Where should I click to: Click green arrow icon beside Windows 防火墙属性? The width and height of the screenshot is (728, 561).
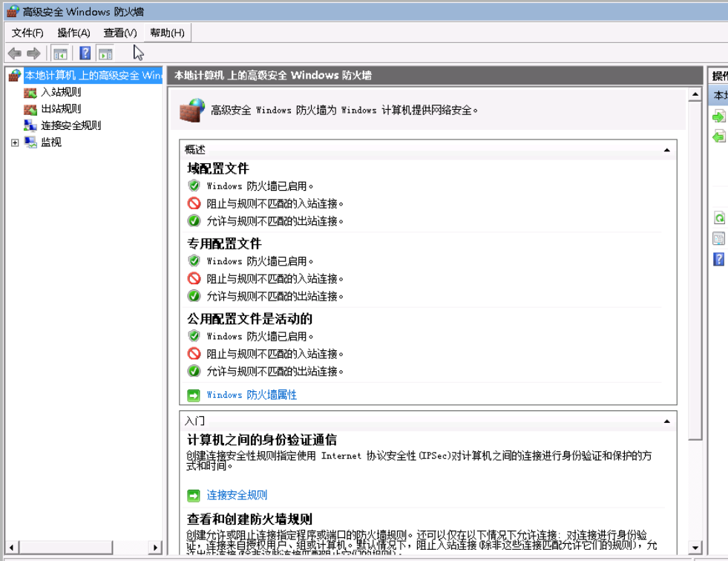tap(194, 396)
